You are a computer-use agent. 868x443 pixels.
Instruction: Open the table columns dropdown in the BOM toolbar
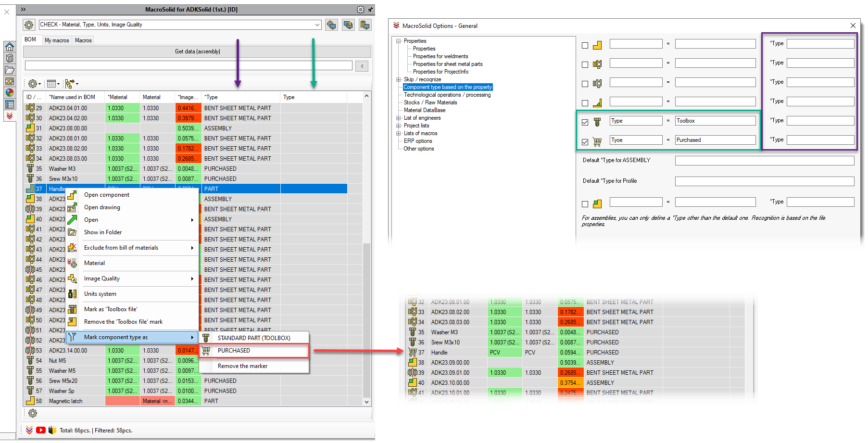click(53, 84)
